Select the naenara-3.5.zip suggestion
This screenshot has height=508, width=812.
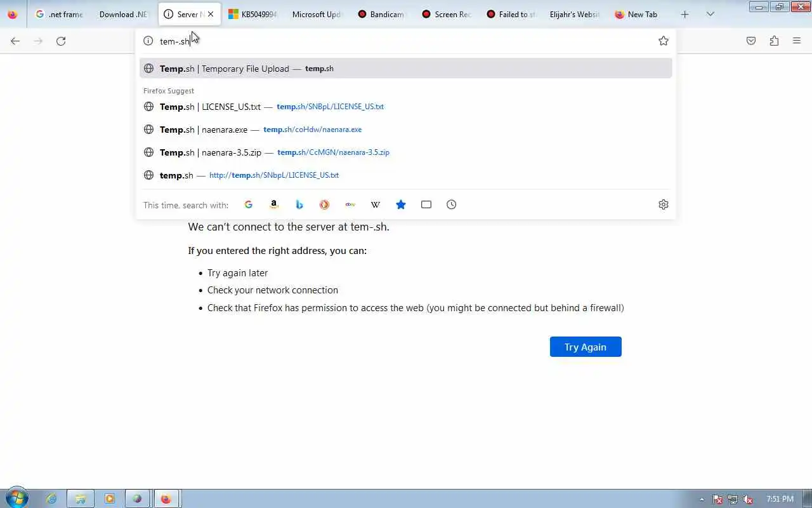(406, 152)
